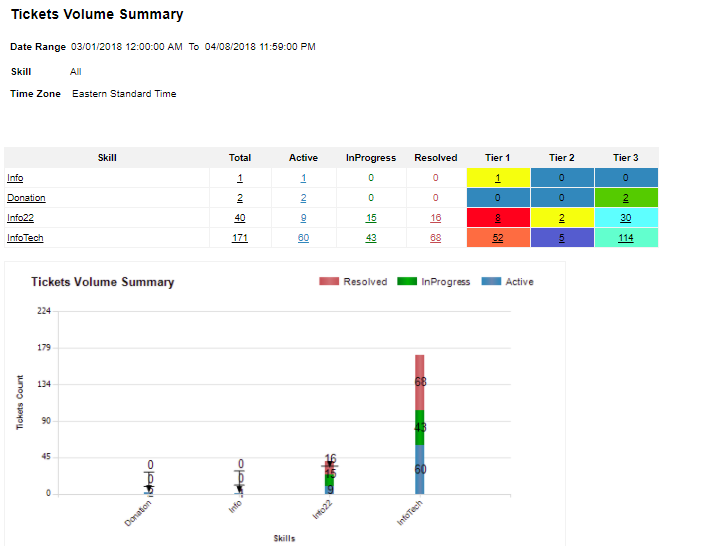The image size is (724, 546).
Task: Click the InfoTech active blue bar segment
Action: pyautogui.click(x=420, y=469)
